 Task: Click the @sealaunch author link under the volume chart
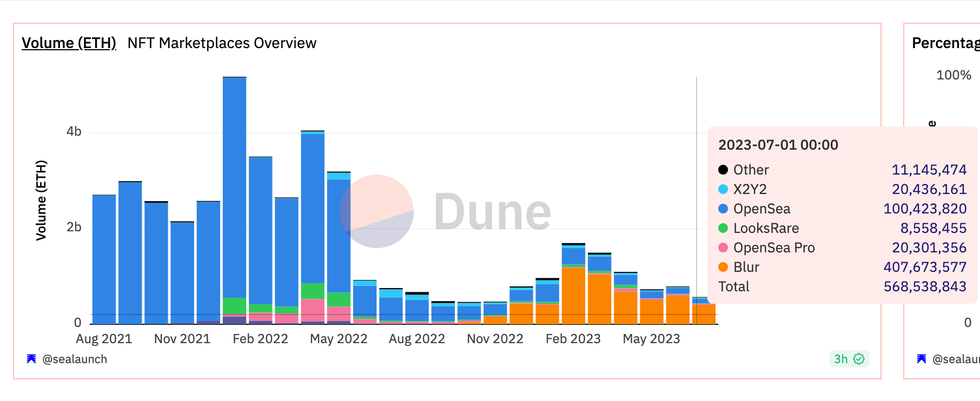click(75, 359)
